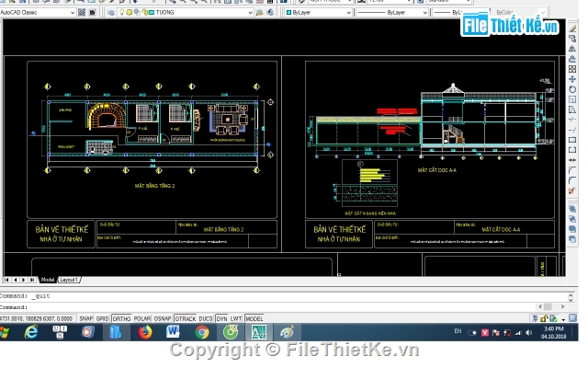This screenshot has width=588, height=368.
Task: Toggle GRID display in status bar
Action: (102, 319)
